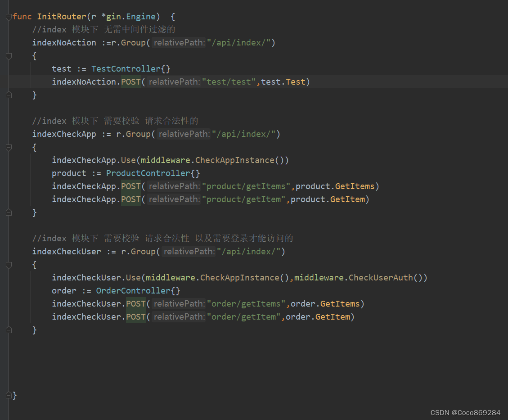This screenshot has width=508, height=420.
Task: Click the "order/getItem" path string
Action: point(243,316)
